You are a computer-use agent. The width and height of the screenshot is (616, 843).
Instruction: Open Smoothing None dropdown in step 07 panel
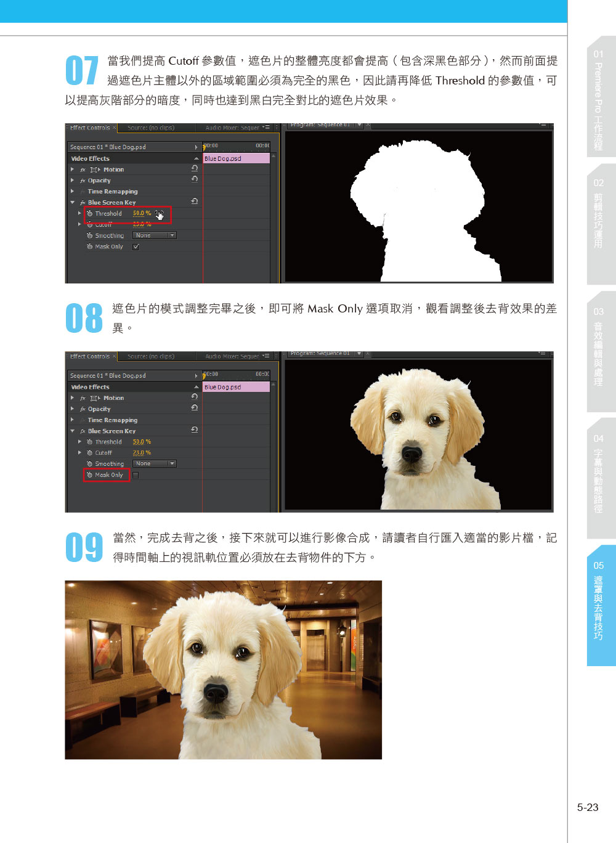(x=155, y=235)
